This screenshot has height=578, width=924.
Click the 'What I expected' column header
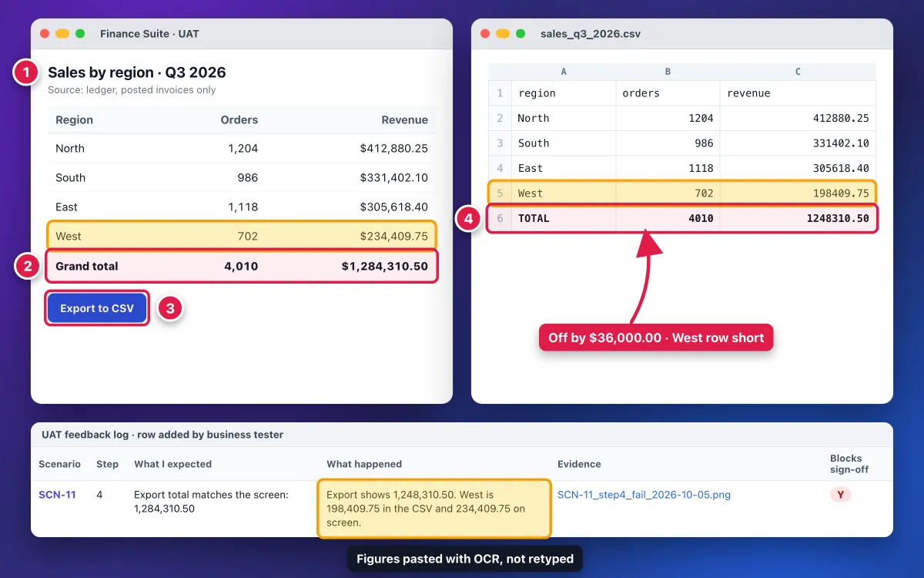(x=172, y=464)
